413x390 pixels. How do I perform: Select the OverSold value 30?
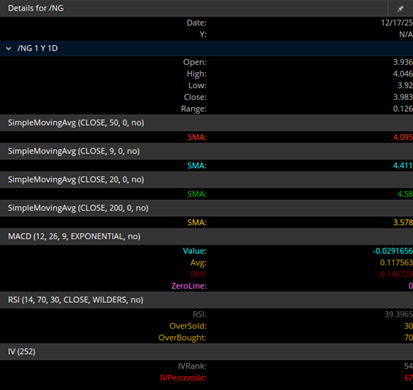[408, 326]
